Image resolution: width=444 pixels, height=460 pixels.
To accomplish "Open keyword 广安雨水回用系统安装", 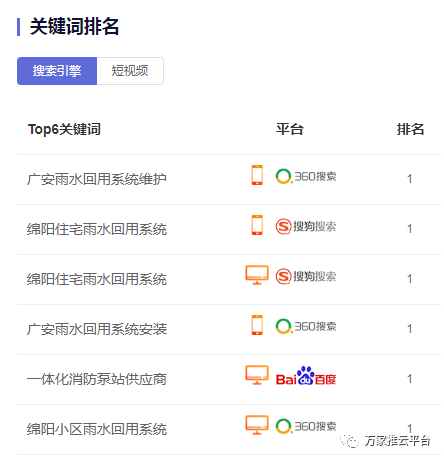I will point(97,329).
